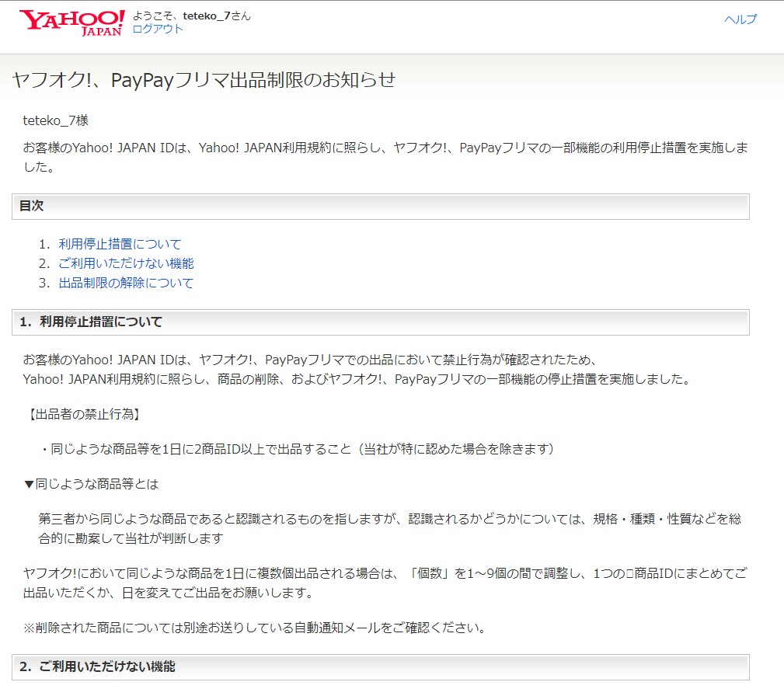
Task: Click the Yahoo! JAPAN logo
Action: 71,23
